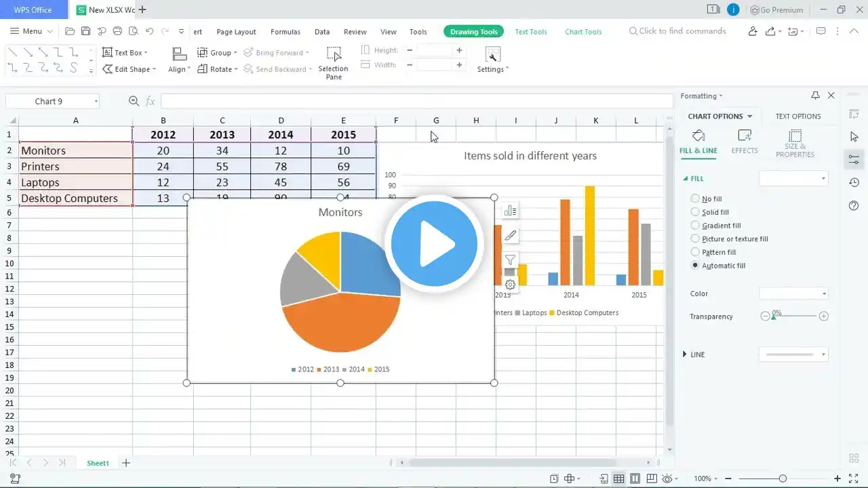Pin the Formatting pane
Screen dimensions: 868x488
[816, 96]
